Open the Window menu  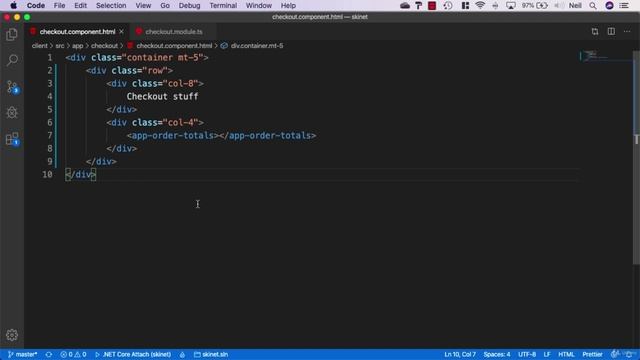coord(259,5)
